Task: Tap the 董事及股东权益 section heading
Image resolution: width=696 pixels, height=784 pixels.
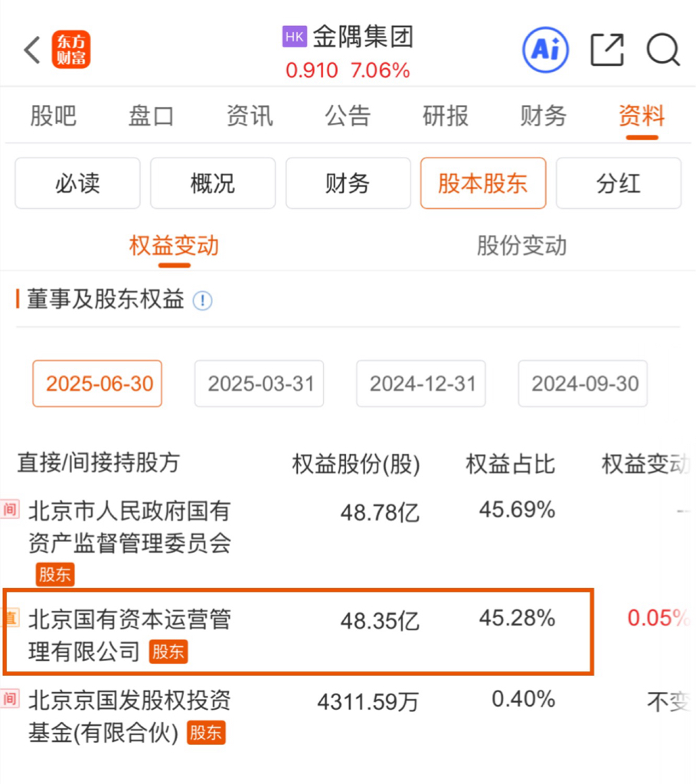Action: pyautogui.click(x=106, y=299)
